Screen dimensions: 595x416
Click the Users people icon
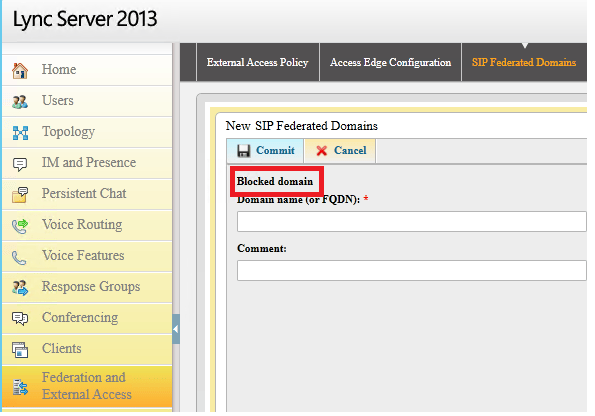20,101
